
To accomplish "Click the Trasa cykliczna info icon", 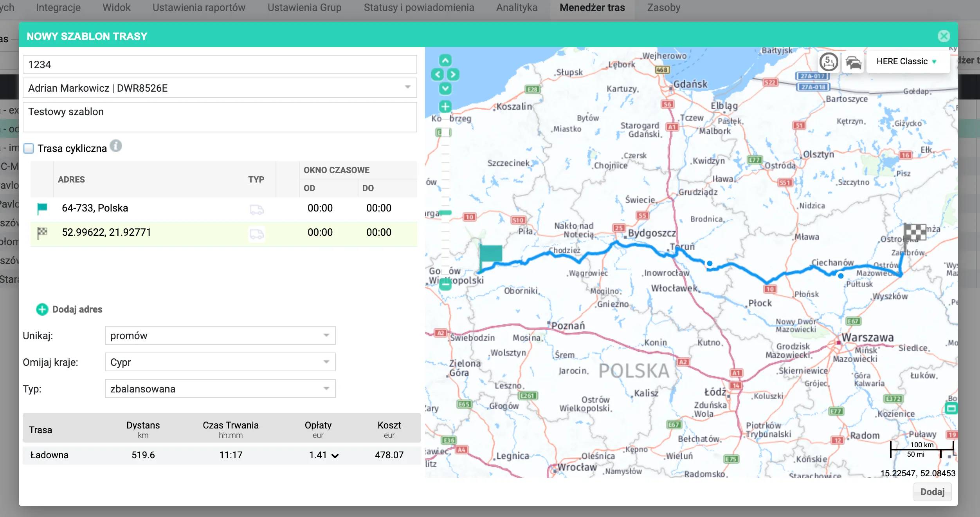I will [116, 146].
